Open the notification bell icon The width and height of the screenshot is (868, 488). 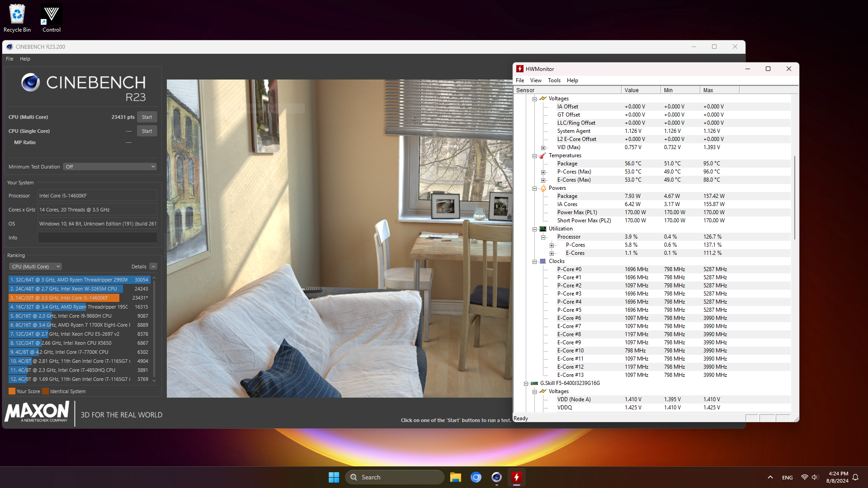click(855, 477)
